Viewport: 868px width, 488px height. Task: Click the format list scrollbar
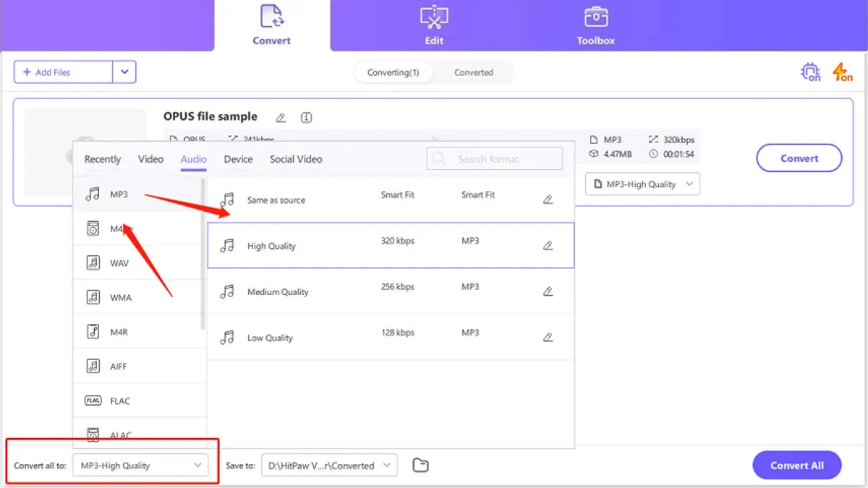[203, 253]
